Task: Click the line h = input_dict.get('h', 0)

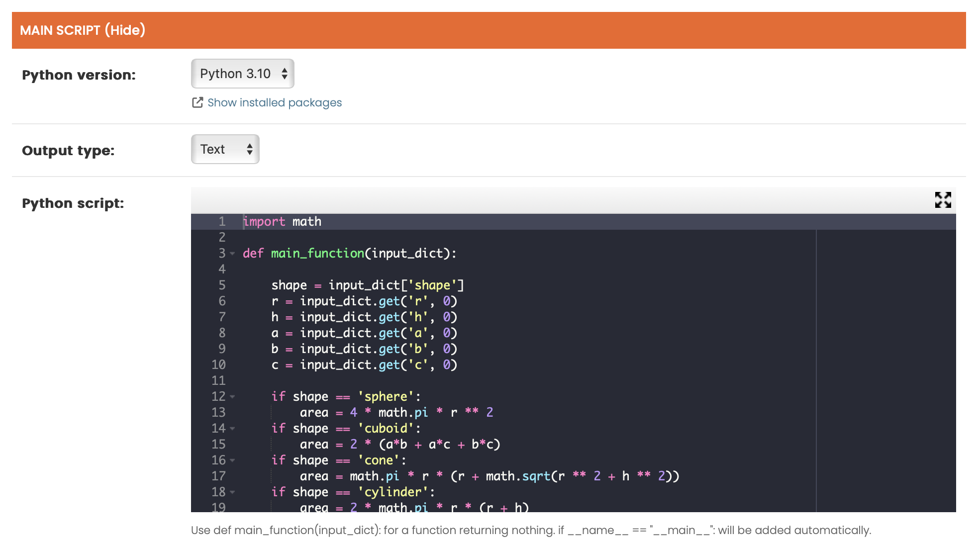Action: click(364, 317)
